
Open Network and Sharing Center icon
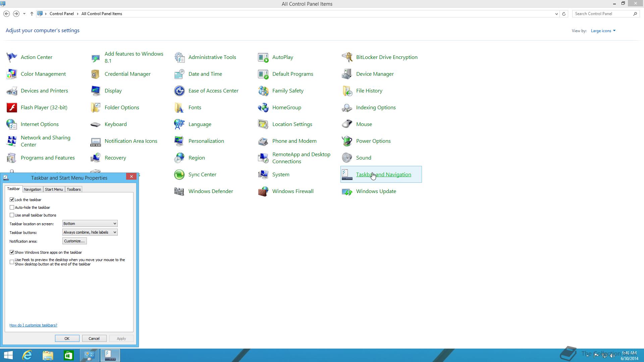[12, 141]
